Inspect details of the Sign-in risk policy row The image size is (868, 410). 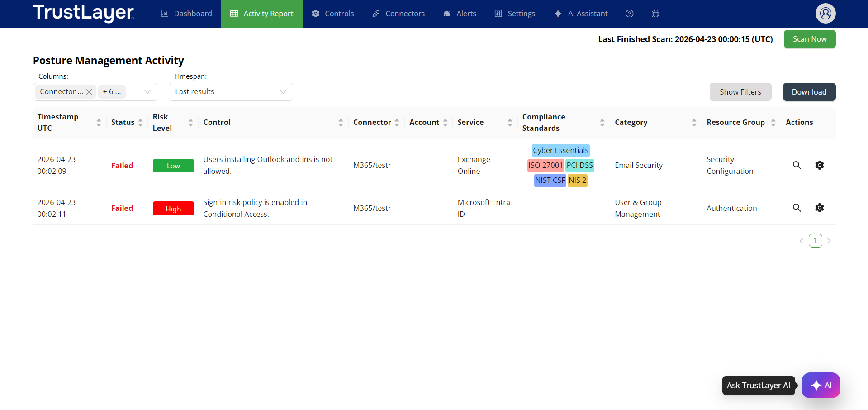click(797, 208)
